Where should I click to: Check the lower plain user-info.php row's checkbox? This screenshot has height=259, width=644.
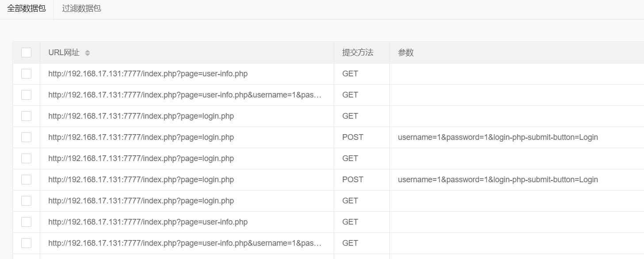tap(27, 222)
